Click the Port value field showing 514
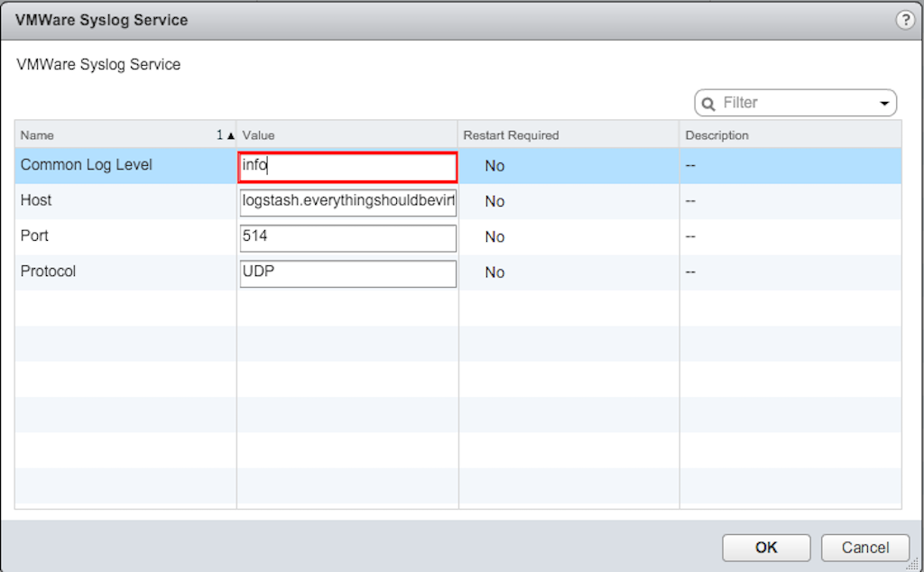Screen dimensions: 924x572 click(347, 238)
